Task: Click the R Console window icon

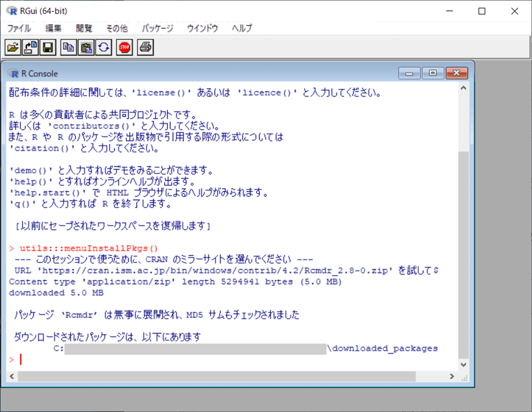Action: 14,74
